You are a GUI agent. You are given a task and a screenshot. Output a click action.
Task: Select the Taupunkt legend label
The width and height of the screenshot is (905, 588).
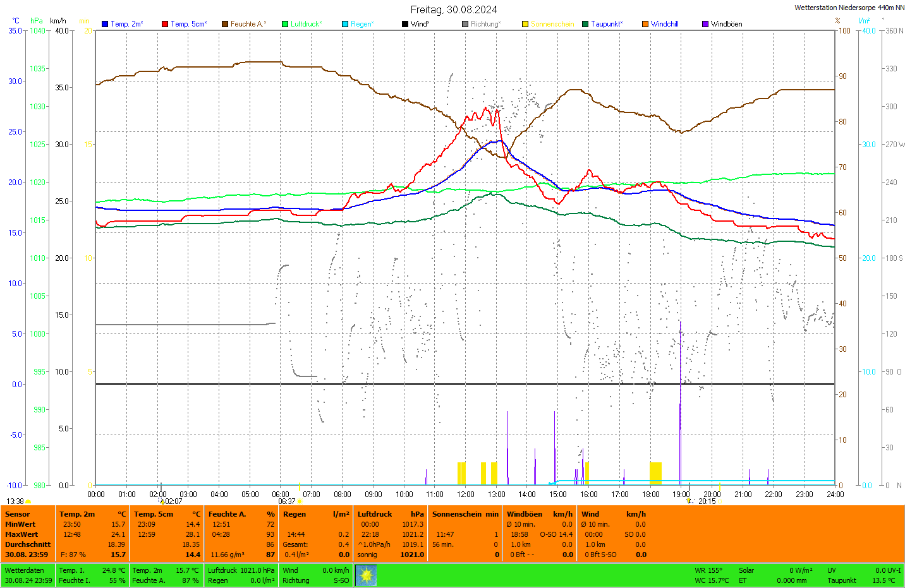coord(607,24)
